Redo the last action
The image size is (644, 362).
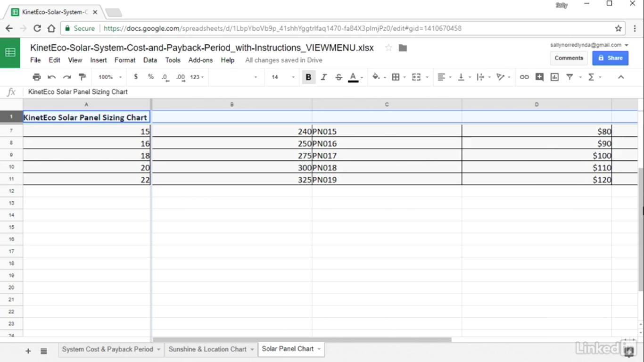pos(67,77)
